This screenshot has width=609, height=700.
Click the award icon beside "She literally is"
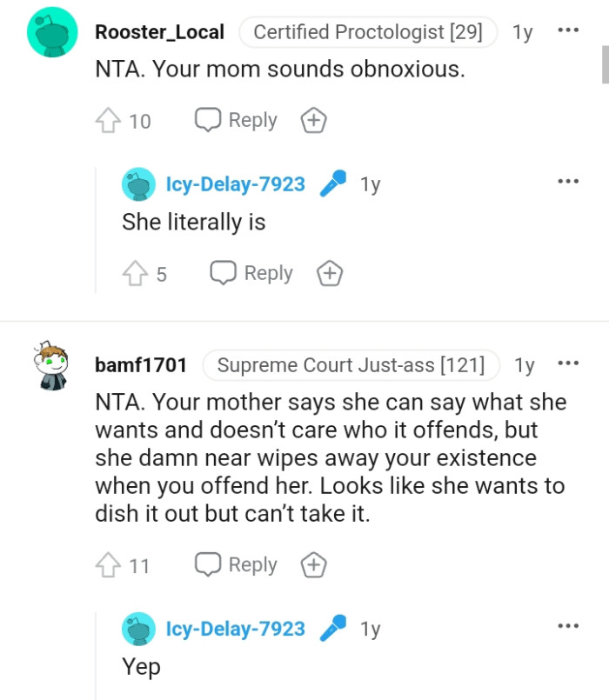330,273
